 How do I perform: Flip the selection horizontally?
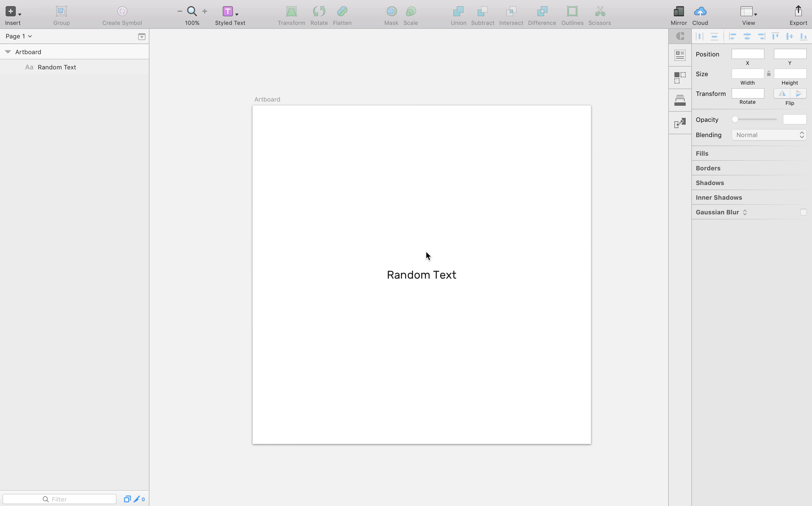click(x=782, y=94)
